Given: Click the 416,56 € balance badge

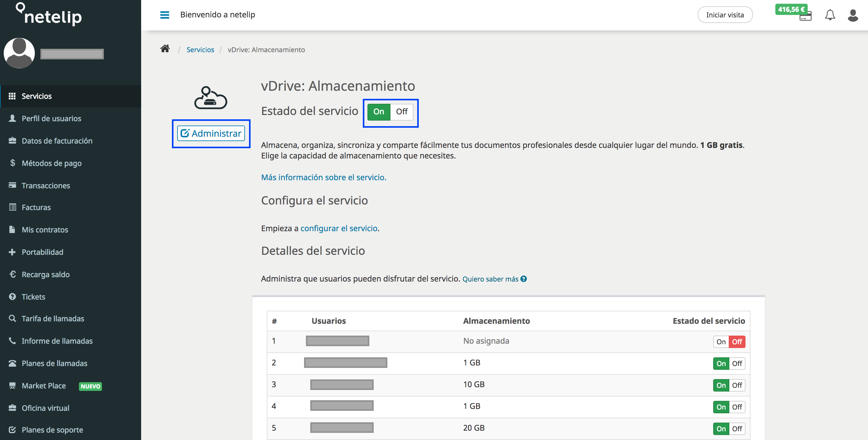Looking at the screenshot, I should 791,9.
